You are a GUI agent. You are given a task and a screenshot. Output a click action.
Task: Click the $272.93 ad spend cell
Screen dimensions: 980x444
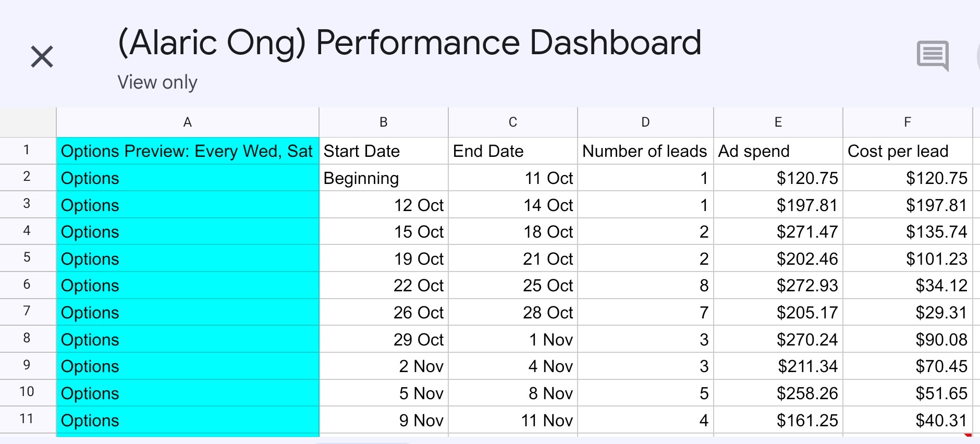[x=778, y=286]
